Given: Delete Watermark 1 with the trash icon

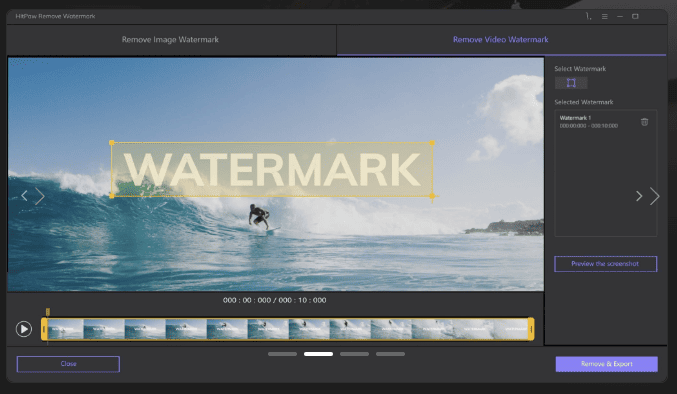Looking at the screenshot, I should click(644, 122).
